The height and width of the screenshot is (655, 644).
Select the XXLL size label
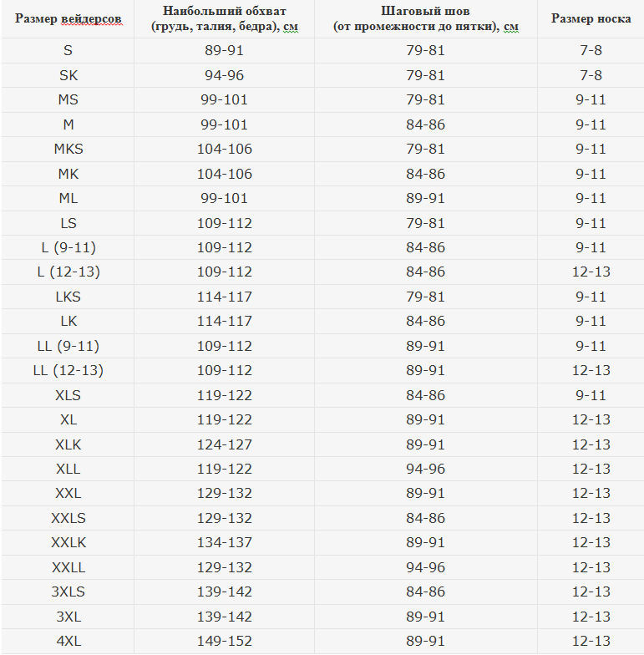(x=68, y=567)
